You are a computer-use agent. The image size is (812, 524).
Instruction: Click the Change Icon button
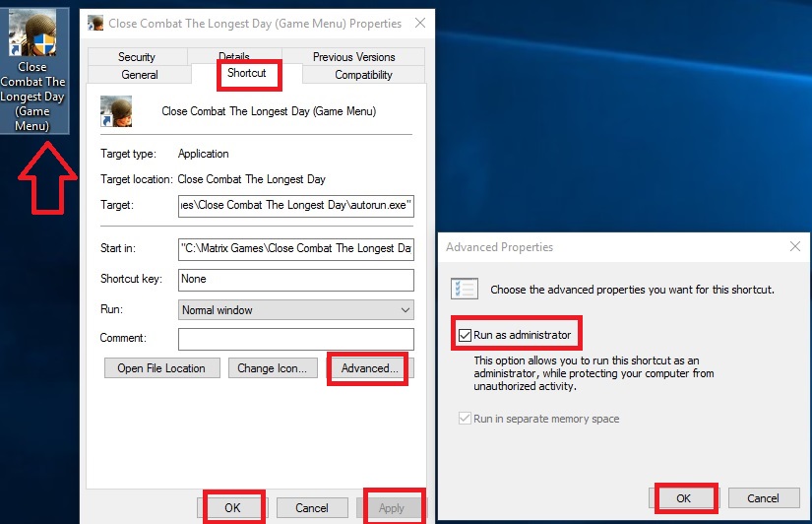click(273, 368)
